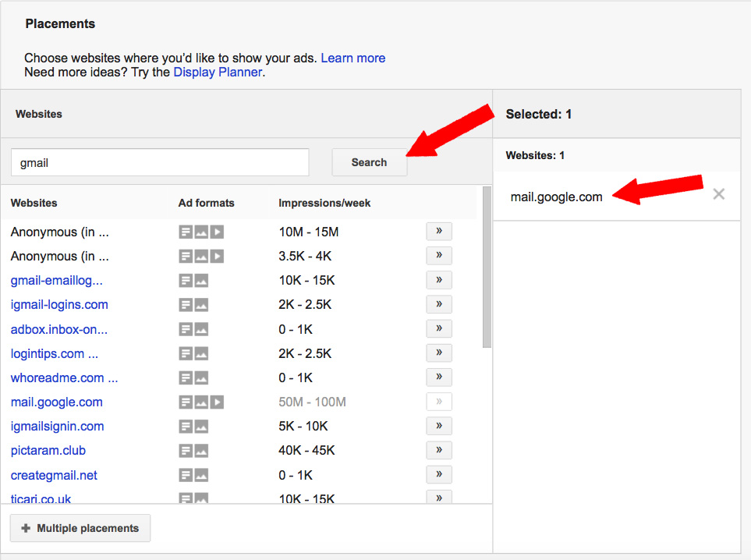Open igmailsignin.com website link
Screen dimensions: 751x560
[x=57, y=427]
